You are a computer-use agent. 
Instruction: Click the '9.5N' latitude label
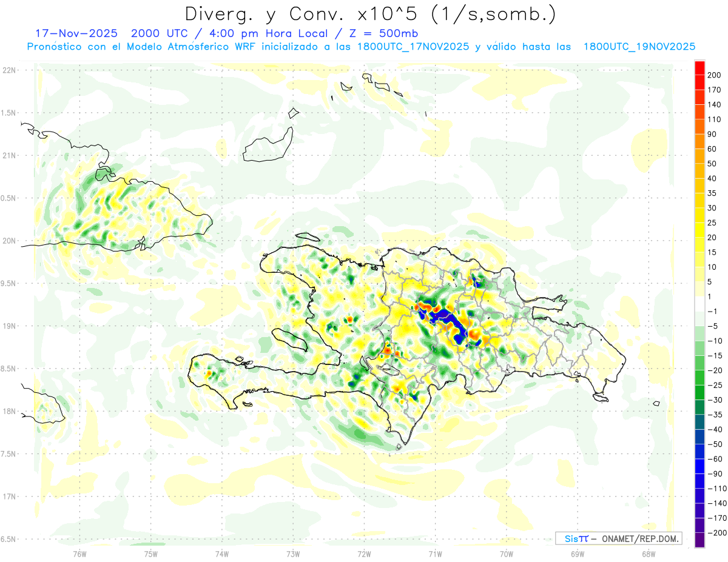(8, 283)
